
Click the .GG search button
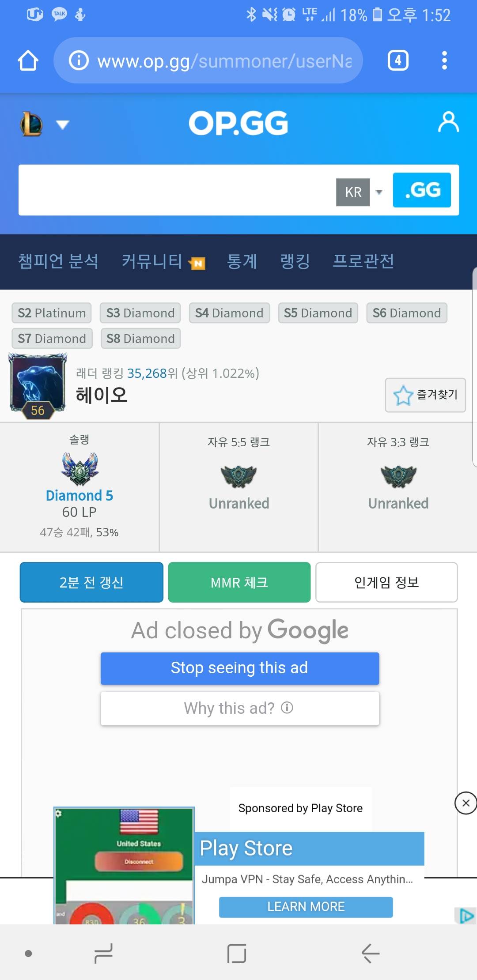[422, 190]
